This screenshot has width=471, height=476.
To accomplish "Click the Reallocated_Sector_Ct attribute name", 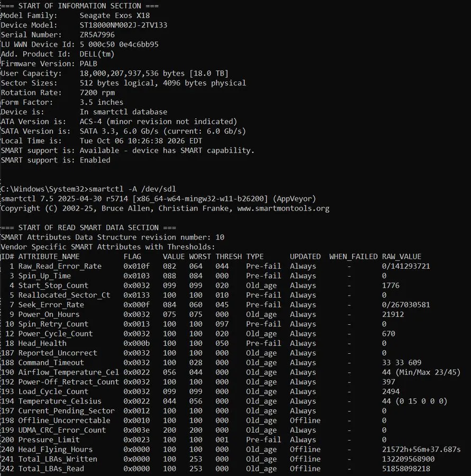I will tap(64, 295).
